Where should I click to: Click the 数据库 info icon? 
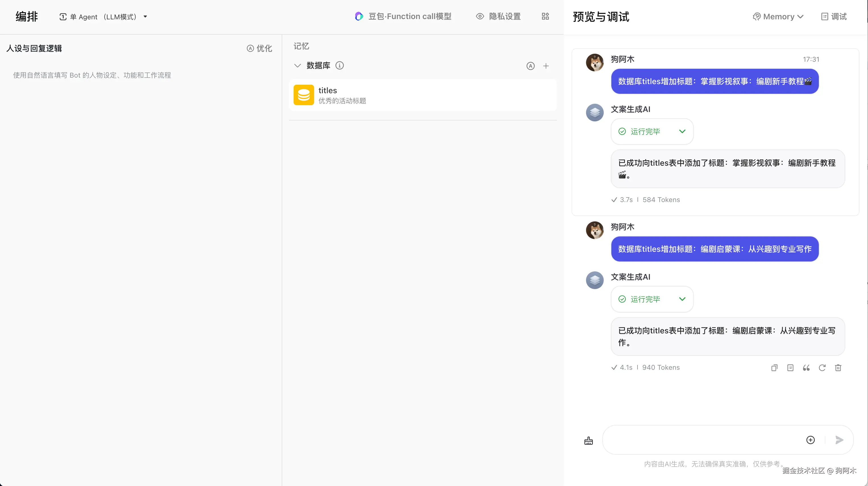[340, 65]
